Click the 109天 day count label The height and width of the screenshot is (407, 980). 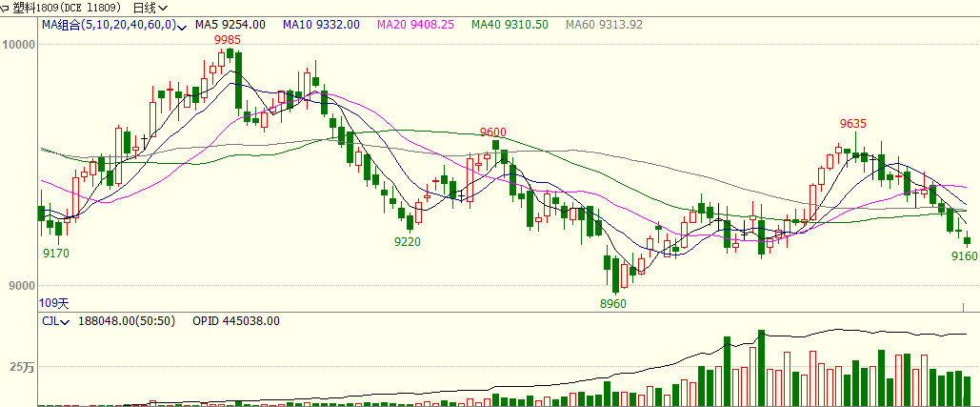54,303
